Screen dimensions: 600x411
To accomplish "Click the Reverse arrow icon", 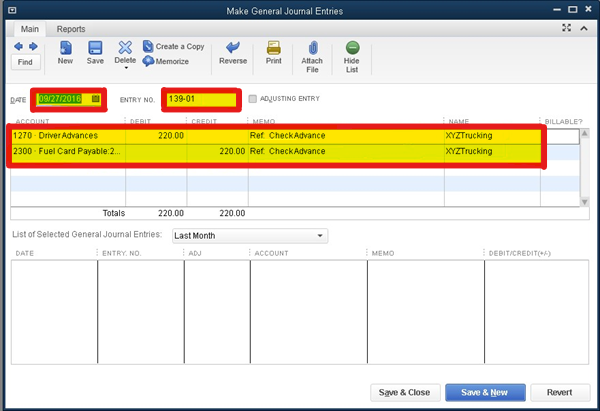I will pyautogui.click(x=232, y=47).
